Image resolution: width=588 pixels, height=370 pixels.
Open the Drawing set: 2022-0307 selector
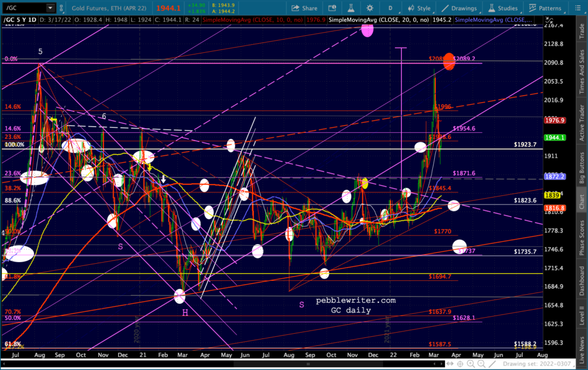pyautogui.click(x=537, y=364)
